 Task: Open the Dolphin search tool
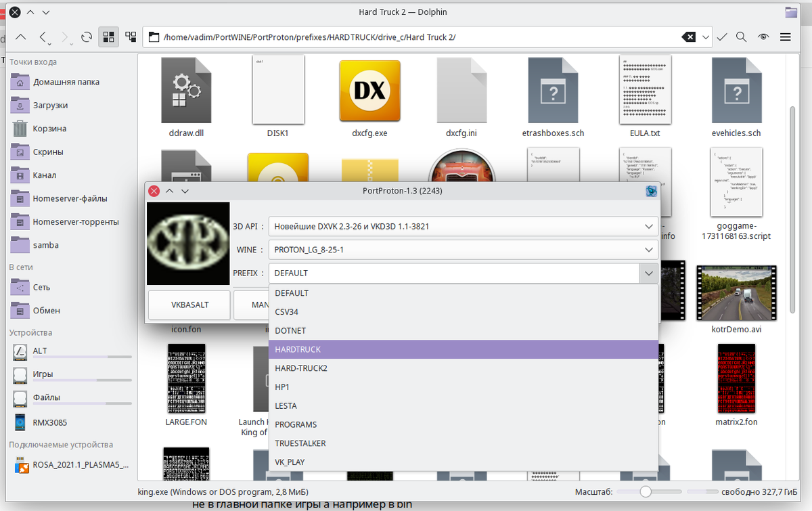pos(742,37)
